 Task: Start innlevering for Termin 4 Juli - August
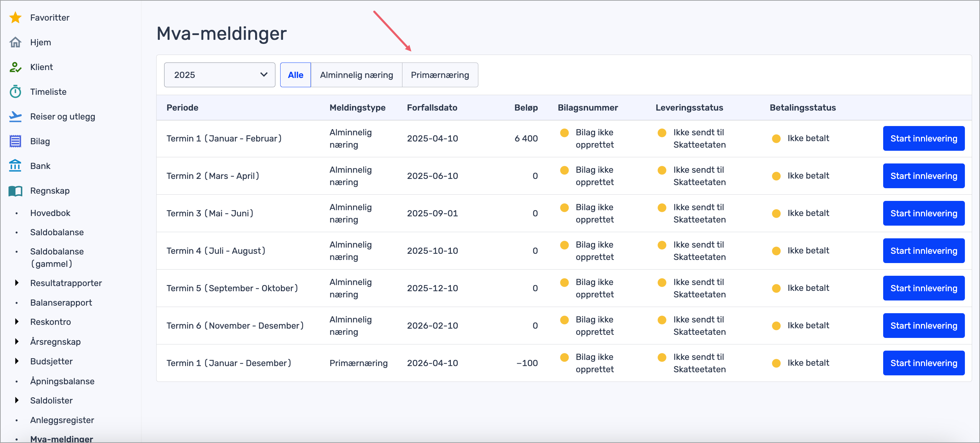click(x=923, y=251)
